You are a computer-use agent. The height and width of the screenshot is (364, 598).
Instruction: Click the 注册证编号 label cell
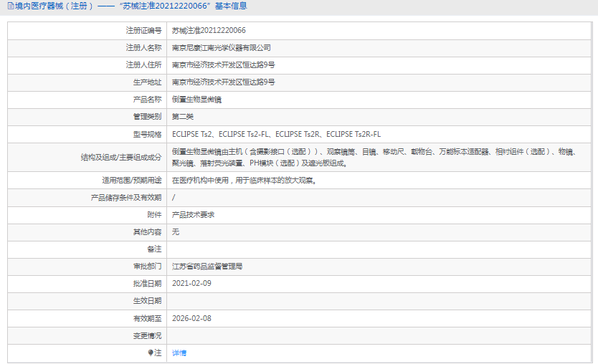(144, 31)
